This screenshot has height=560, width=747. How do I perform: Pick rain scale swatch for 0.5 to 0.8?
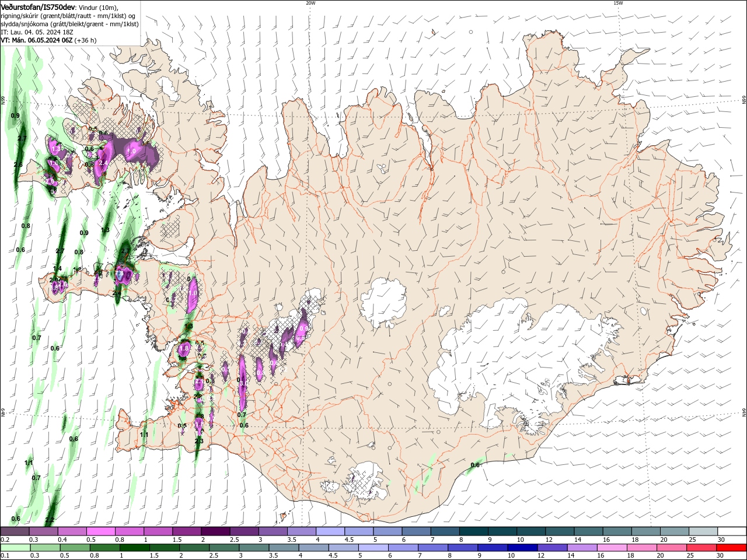pos(75,548)
